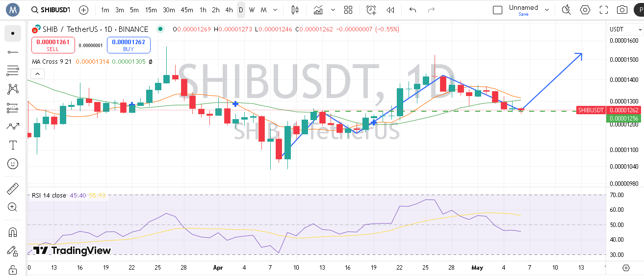Viewport: 644px width, 276px height.
Task: Expand the favorite indicators dropdown
Action: (334, 10)
